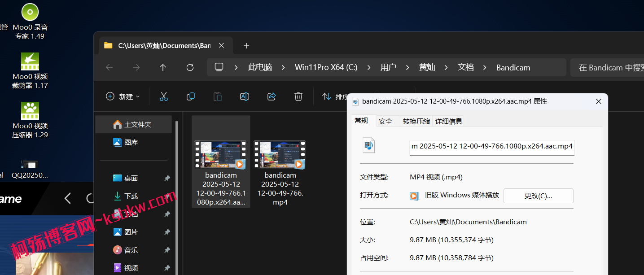Click the Delete trash icon
The height and width of the screenshot is (275, 644).
298,96
